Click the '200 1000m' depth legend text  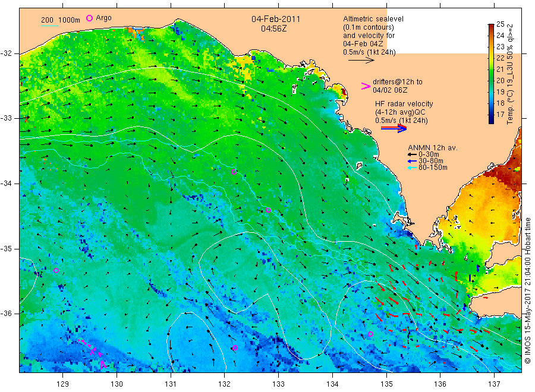[61, 20]
